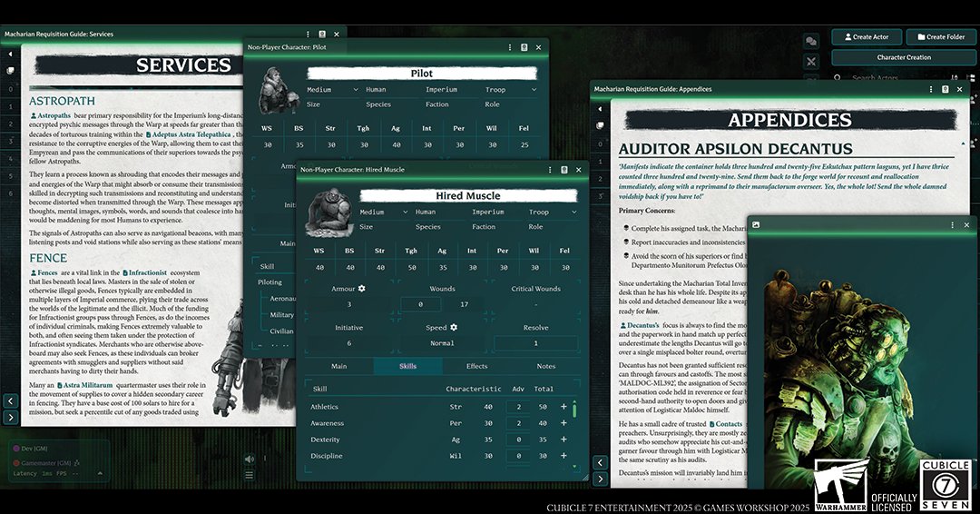Image resolution: width=980 pixels, height=514 pixels.
Task: Click the Resolve value field on Hired Muscle
Action: (535, 343)
